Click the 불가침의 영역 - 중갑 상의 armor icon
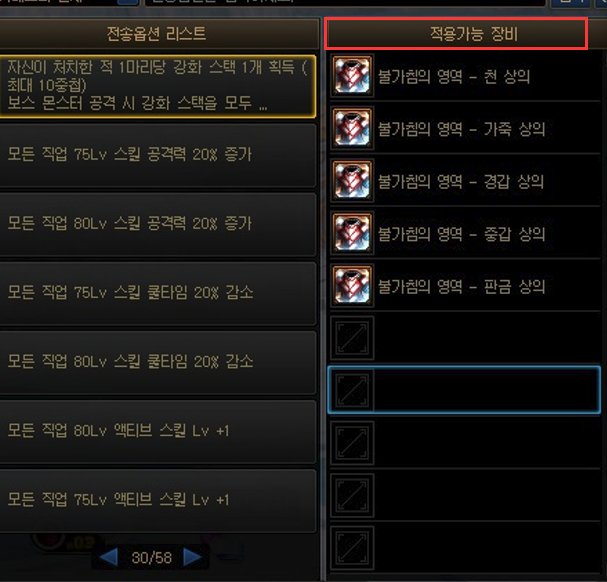The image size is (607, 582). tap(352, 233)
